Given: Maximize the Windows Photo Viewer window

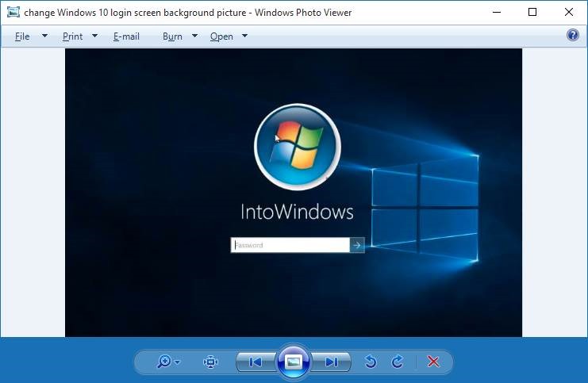Looking at the screenshot, I should [x=532, y=13].
